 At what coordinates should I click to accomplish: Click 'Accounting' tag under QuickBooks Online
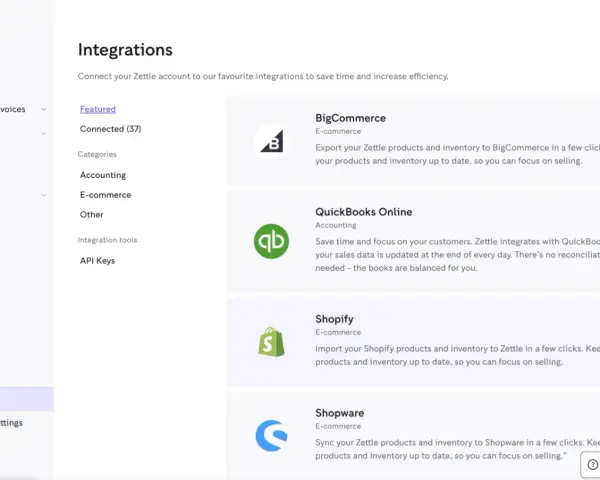pos(336,225)
